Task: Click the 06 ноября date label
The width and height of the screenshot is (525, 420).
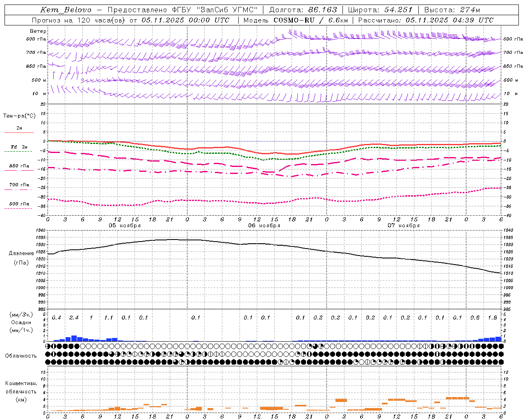Action: (264, 226)
